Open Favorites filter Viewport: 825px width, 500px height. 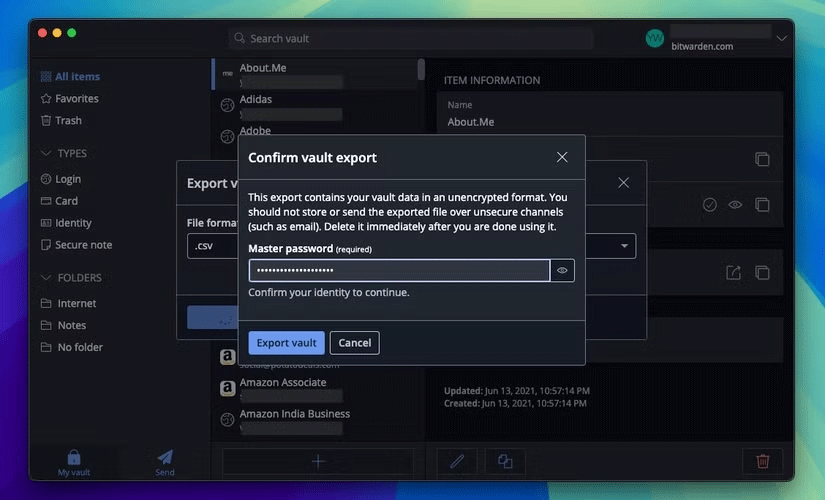click(x=70, y=98)
